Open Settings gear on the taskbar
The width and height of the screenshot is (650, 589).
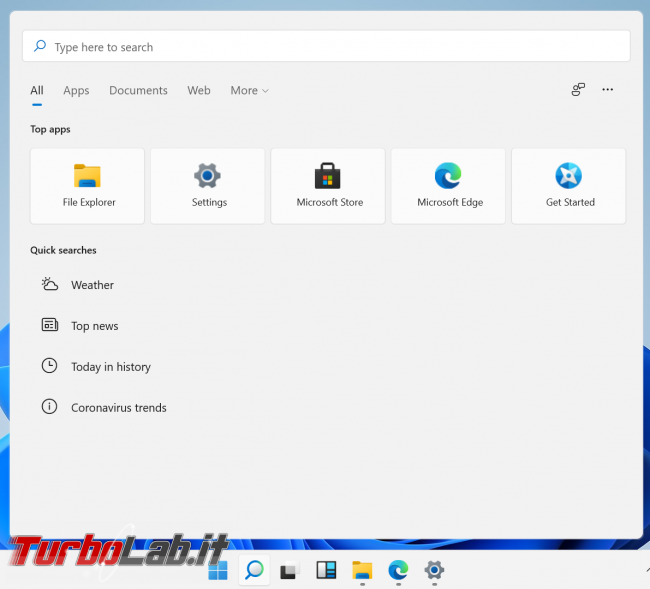[x=434, y=570]
